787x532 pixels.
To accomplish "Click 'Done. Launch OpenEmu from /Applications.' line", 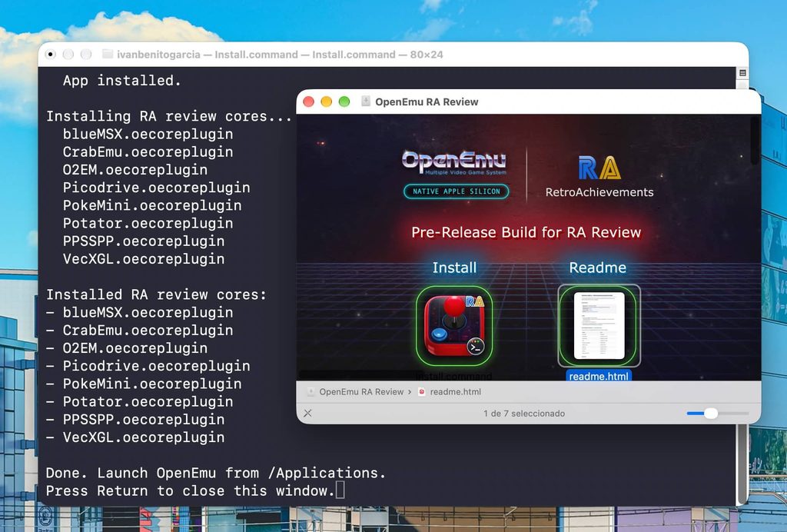I will pyautogui.click(x=216, y=474).
